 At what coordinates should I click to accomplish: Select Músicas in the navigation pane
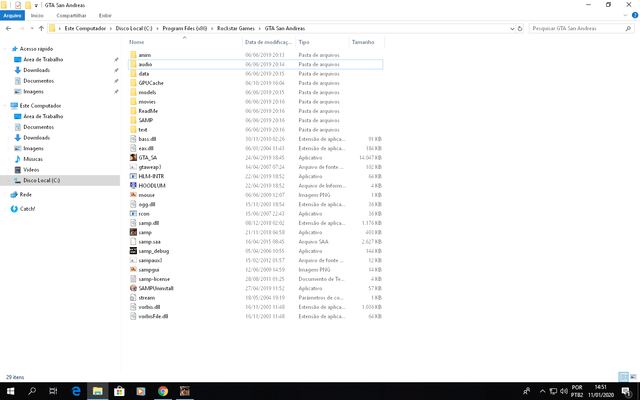point(33,159)
